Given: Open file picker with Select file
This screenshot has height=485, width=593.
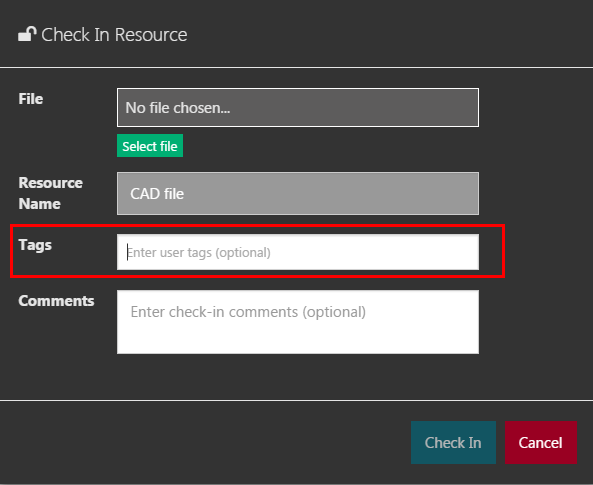Looking at the screenshot, I should click(x=150, y=146).
